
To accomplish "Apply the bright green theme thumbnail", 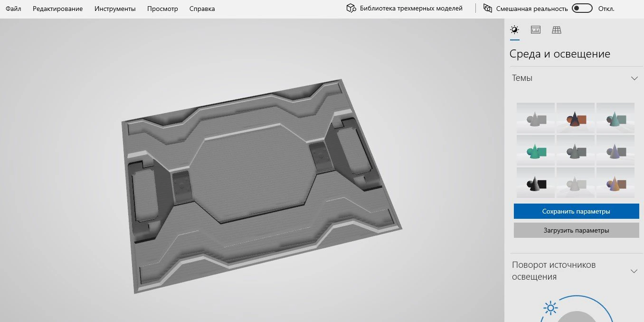I will (536, 150).
